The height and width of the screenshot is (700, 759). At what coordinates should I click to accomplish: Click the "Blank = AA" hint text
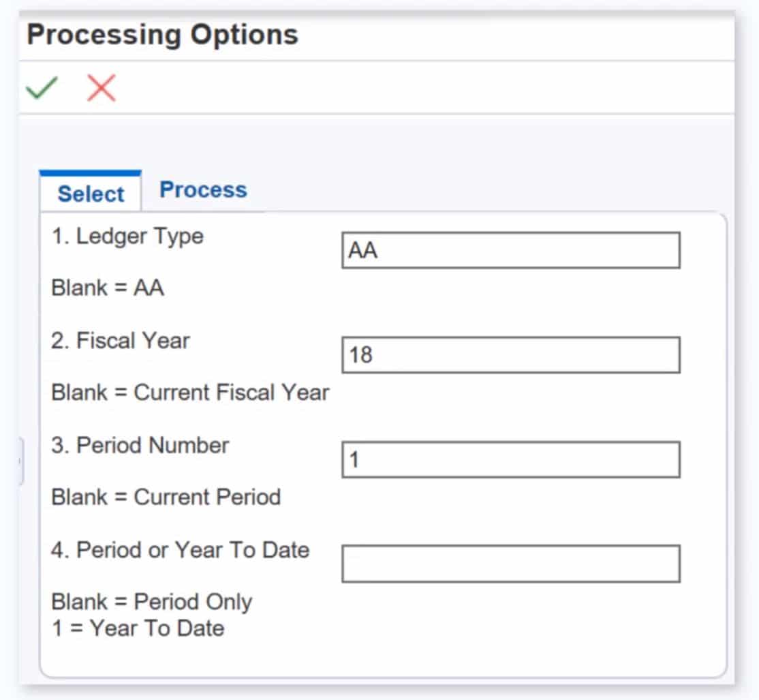(x=108, y=288)
